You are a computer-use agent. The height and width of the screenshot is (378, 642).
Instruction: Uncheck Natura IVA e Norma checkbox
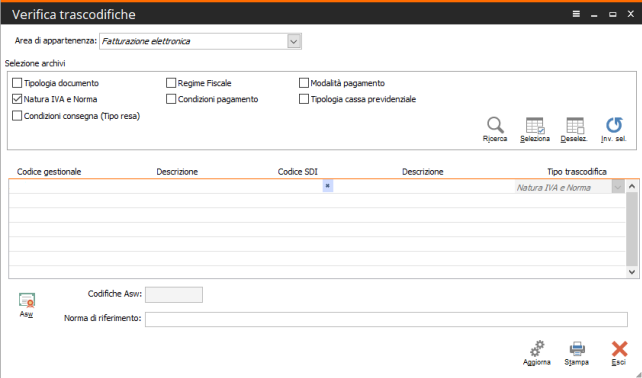click(17, 99)
